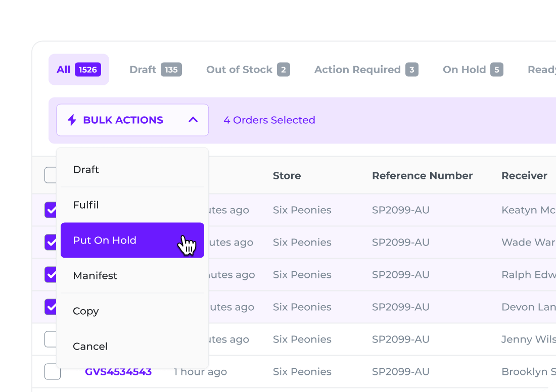Check Jenny Wilson's order checkbox
This screenshot has height=392, width=556.
click(x=53, y=339)
